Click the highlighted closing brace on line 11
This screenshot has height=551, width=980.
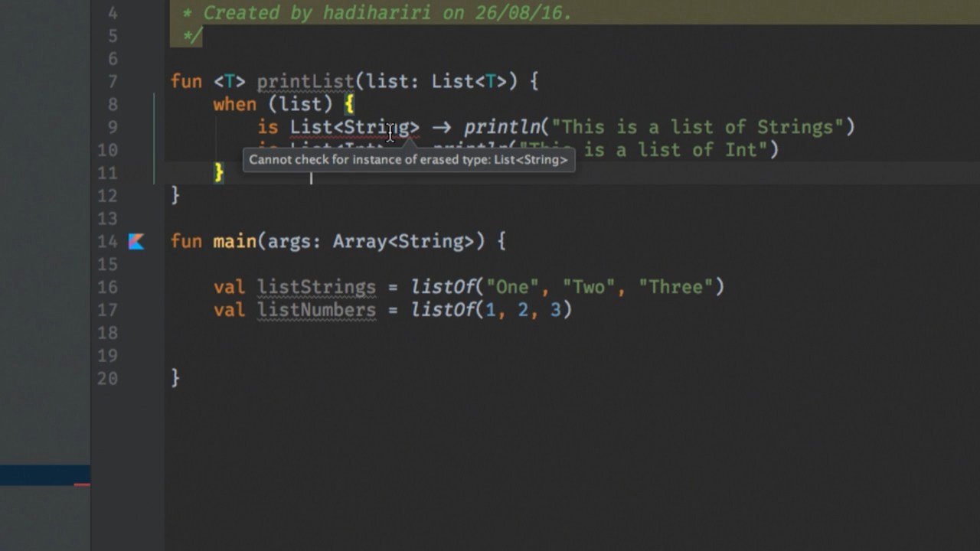218,173
